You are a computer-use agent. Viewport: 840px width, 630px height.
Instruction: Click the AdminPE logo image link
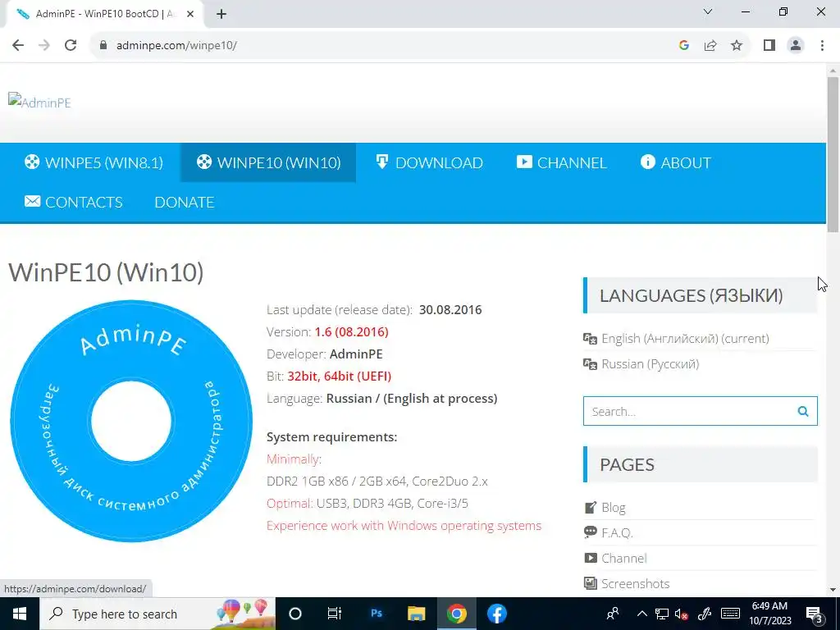pyautogui.click(x=39, y=102)
